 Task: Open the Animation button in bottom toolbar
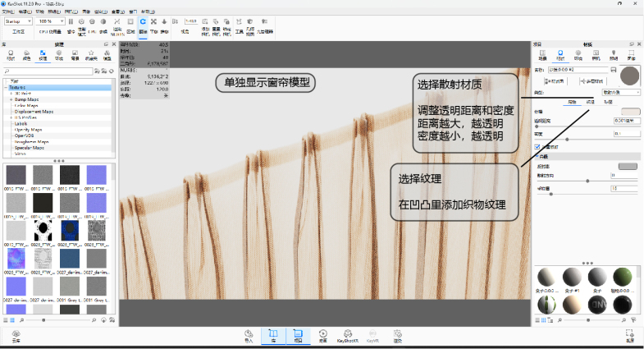click(322, 335)
